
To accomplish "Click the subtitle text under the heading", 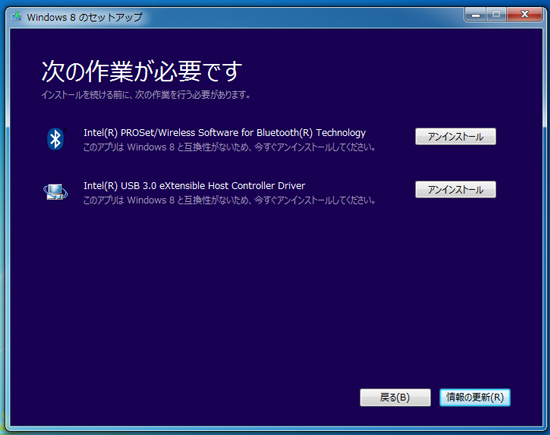I will [x=145, y=95].
